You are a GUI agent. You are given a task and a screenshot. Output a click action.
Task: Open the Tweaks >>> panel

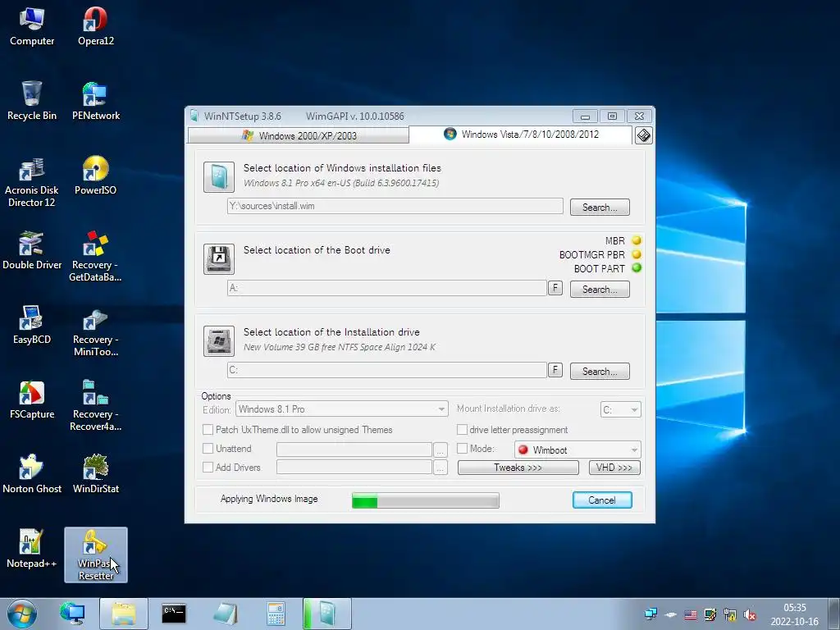pos(518,468)
